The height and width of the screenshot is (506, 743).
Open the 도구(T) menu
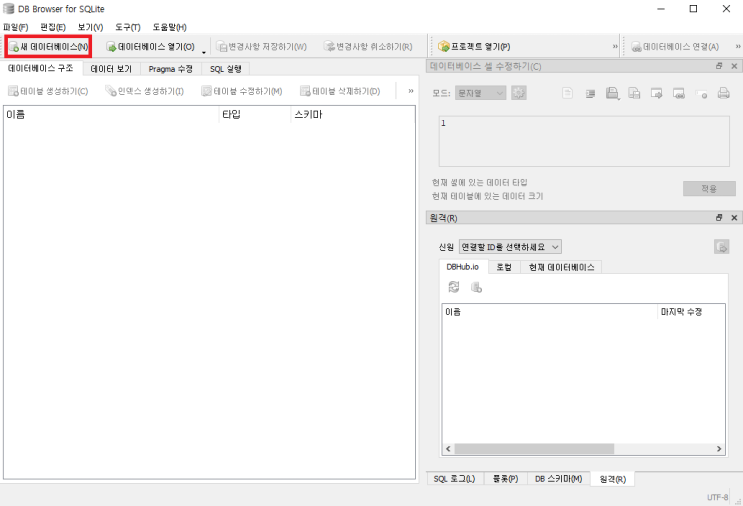[x=127, y=27]
